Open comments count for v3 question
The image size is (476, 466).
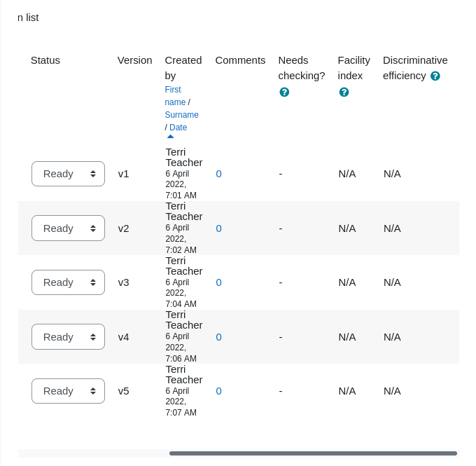pyautogui.click(x=218, y=282)
